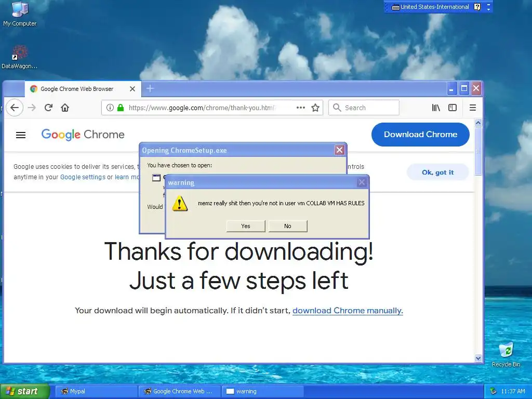Open new tab with plus button
This screenshot has height=399, width=532.
click(x=150, y=88)
